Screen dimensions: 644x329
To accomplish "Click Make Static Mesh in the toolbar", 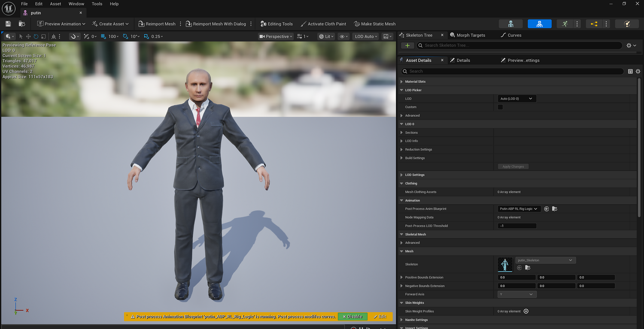I will click(375, 24).
